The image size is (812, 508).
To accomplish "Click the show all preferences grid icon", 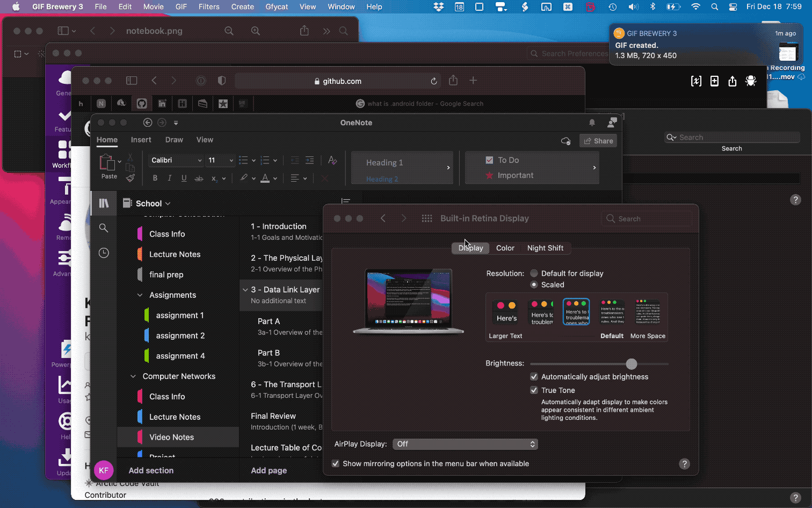I will click(427, 218).
